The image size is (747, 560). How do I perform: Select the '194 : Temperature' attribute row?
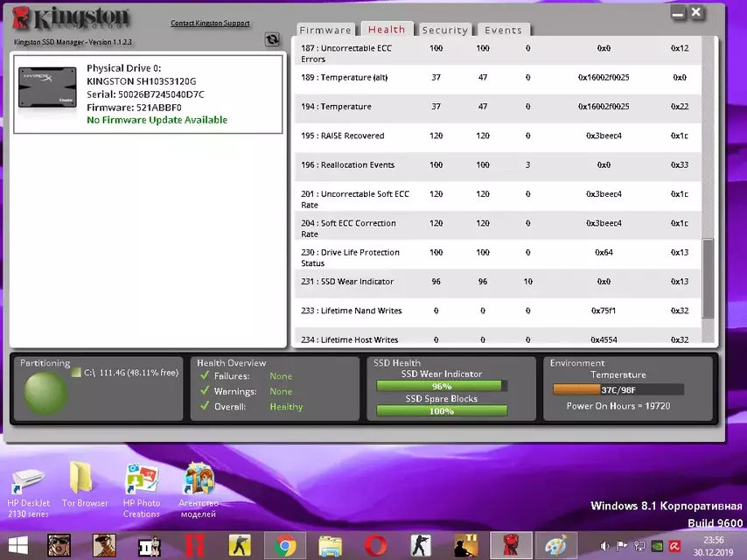(498, 108)
